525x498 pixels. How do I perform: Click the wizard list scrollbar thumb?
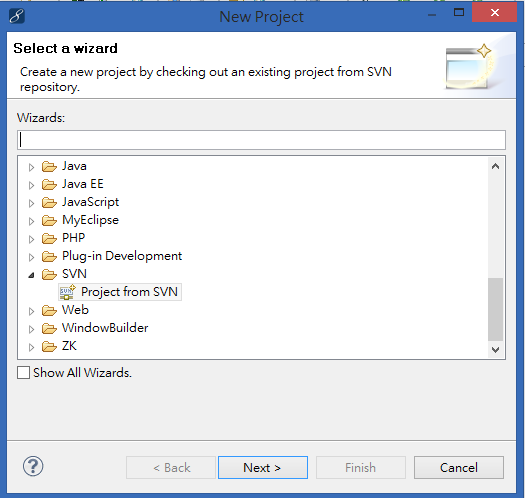tap(496, 309)
